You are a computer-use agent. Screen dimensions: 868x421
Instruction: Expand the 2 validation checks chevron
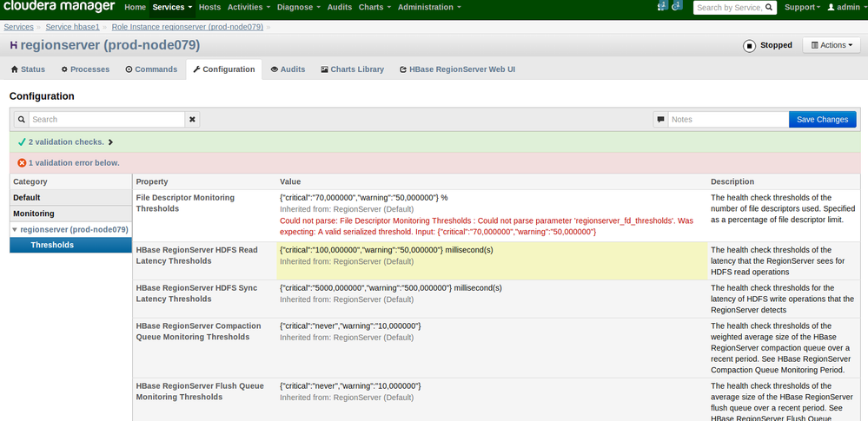point(110,141)
